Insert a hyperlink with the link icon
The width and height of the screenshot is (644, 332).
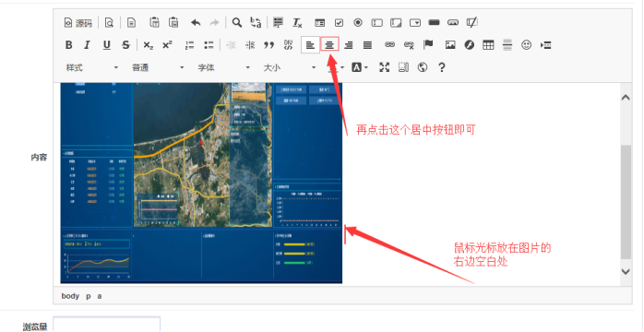pyautogui.click(x=389, y=45)
